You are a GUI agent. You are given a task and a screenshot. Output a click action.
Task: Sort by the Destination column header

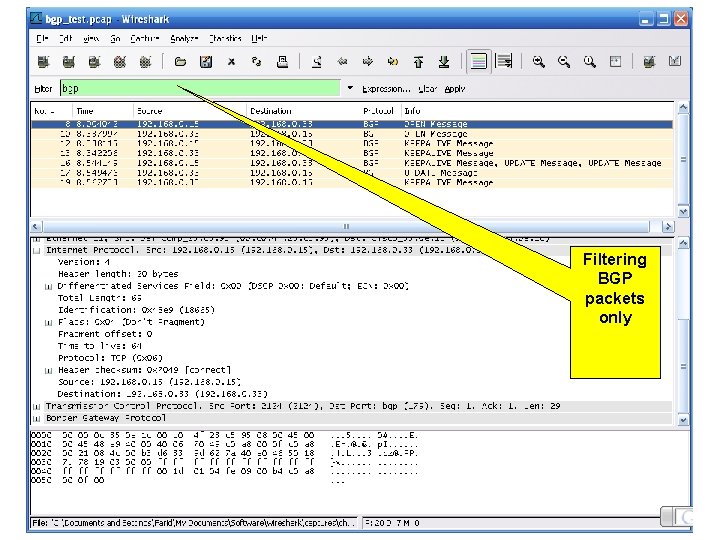coord(303,111)
